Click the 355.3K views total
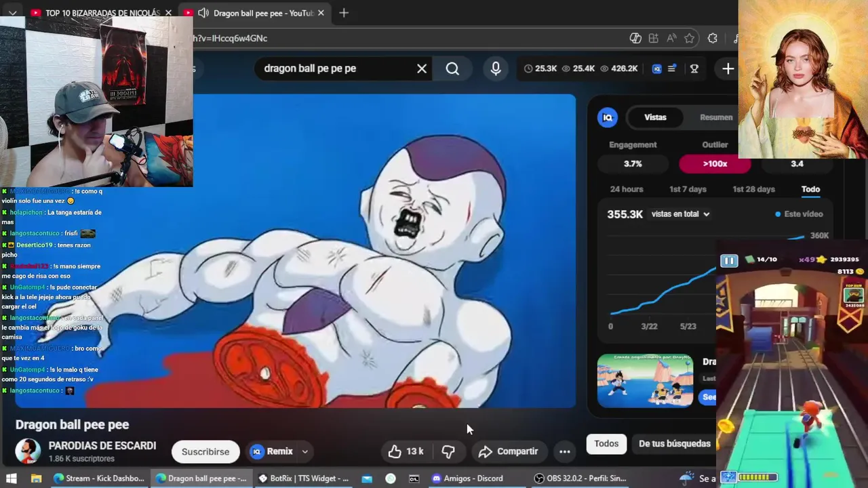The image size is (868, 488). (625, 214)
